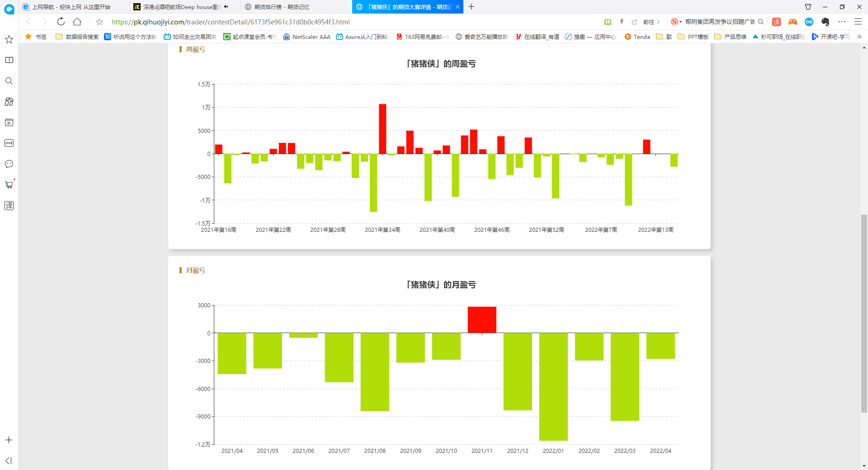The image size is (868, 470).
Task: Open the 歌 bookmark folder
Action: [x=664, y=37]
